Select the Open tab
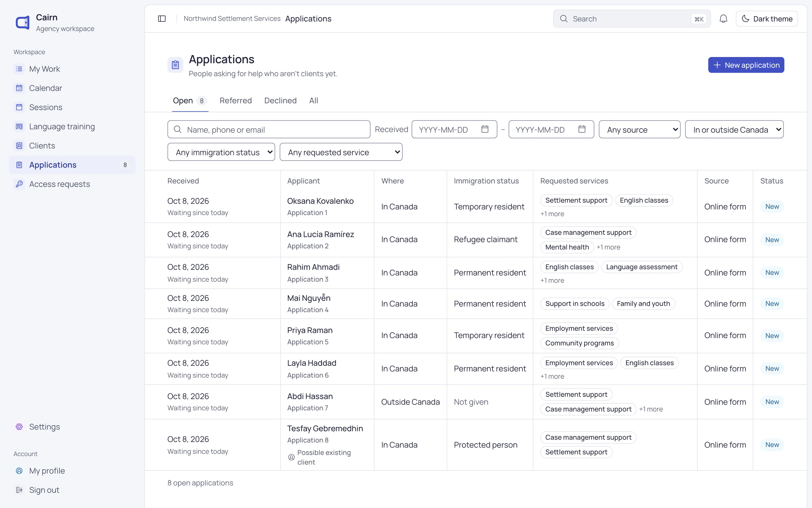Screen dimensions: 812x508 (x=190, y=100)
